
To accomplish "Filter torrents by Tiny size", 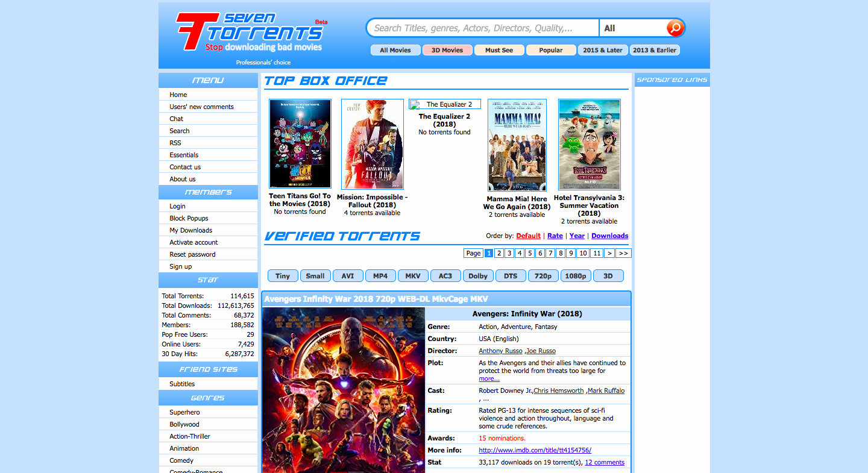I will [x=283, y=276].
